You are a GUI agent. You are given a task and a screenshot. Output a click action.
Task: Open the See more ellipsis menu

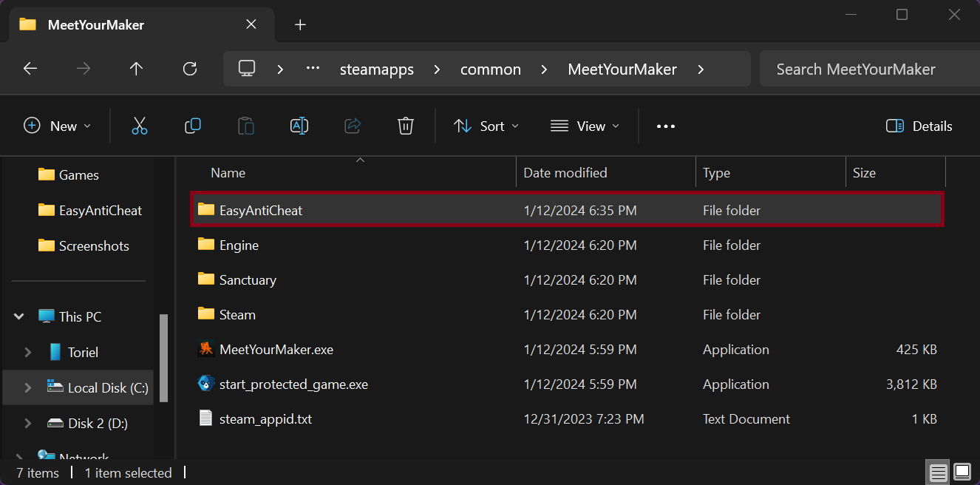[x=666, y=126]
